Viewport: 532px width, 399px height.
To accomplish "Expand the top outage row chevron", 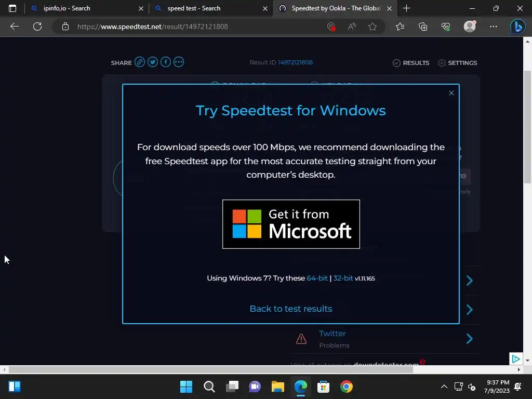I will click(470, 280).
